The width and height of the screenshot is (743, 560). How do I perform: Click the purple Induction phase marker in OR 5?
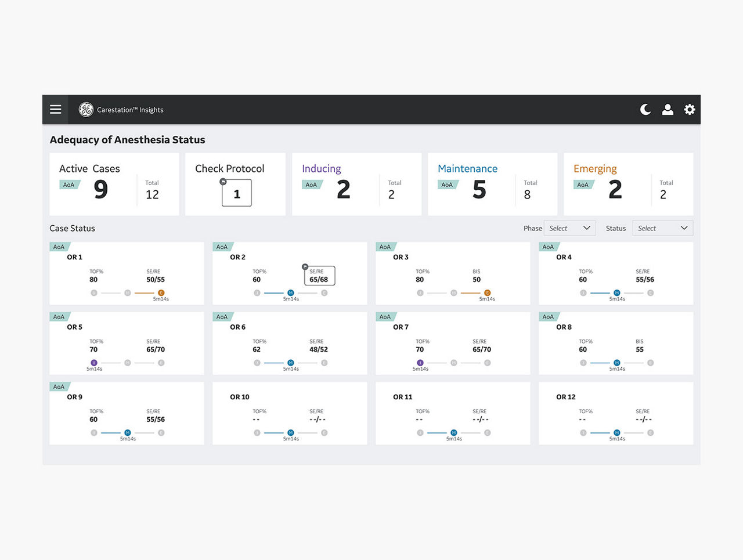pos(94,363)
